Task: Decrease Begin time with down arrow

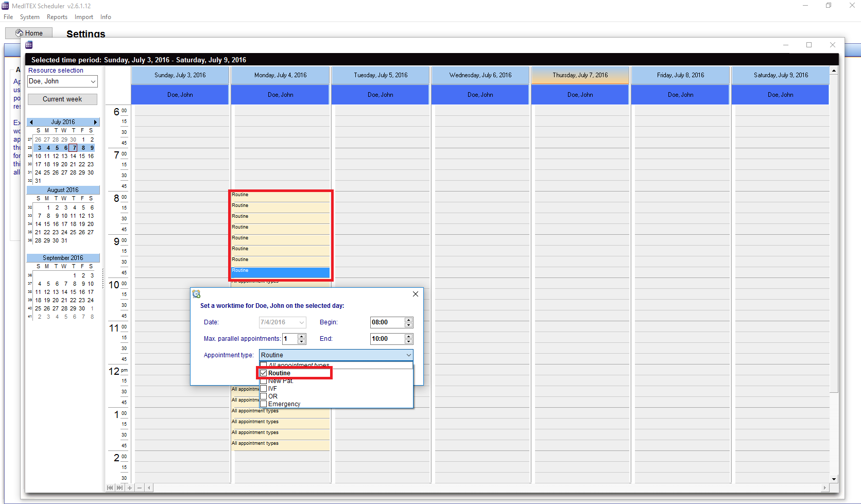Action: click(x=409, y=325)
